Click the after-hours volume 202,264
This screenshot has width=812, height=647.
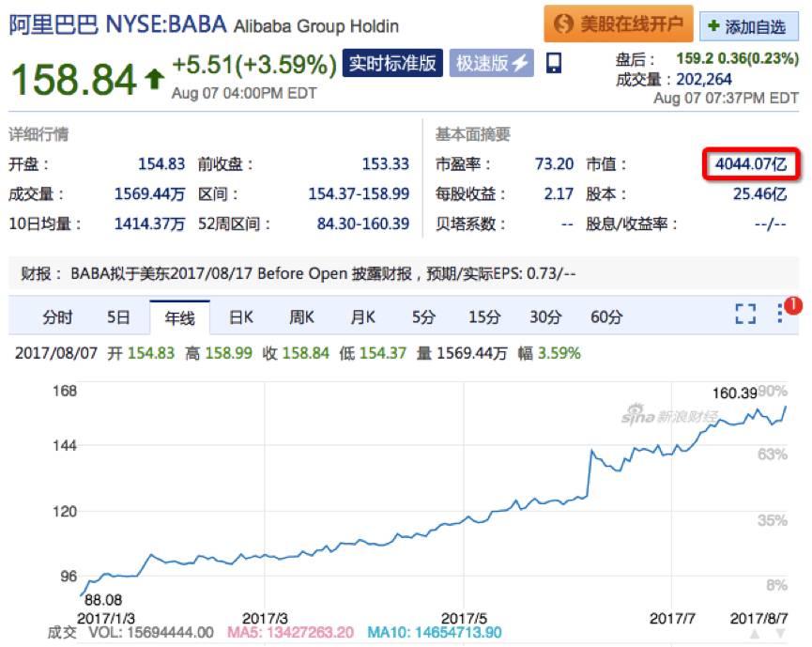pos(704,79)
